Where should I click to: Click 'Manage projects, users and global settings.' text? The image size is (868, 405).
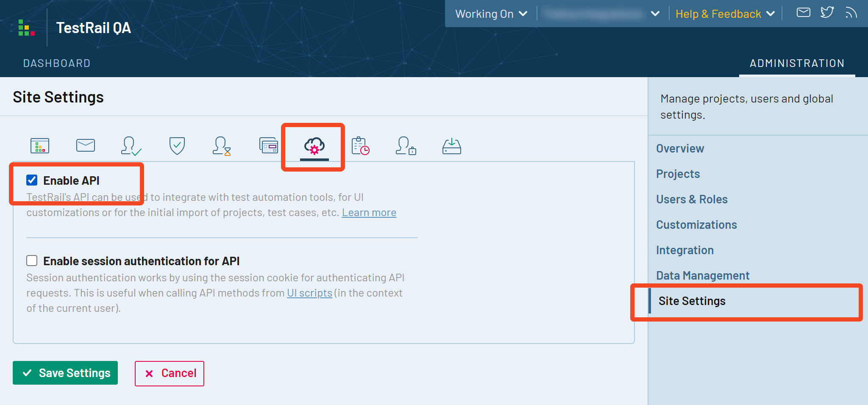click(x=746, y=107)
